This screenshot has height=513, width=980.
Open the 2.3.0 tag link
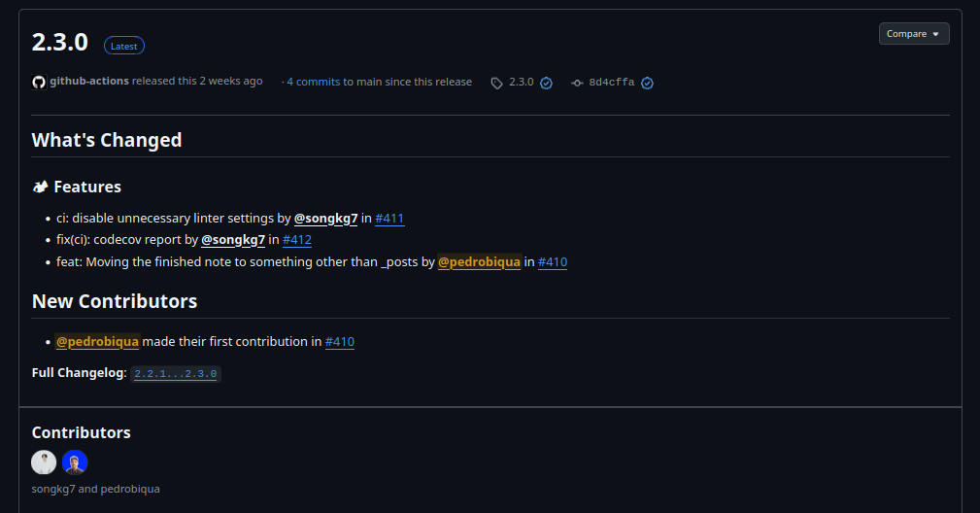pos(522,83)
